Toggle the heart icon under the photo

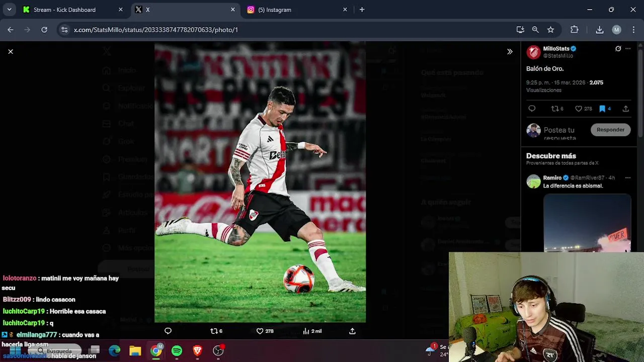[260, 331]
